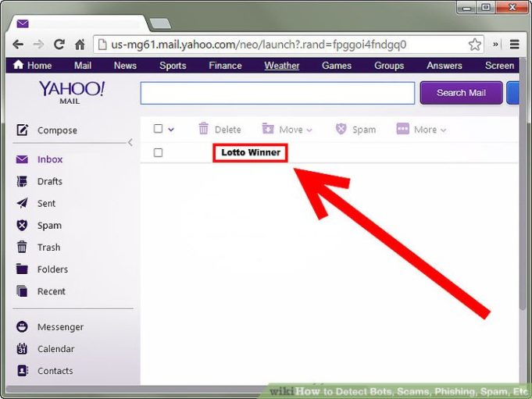Expand the More actions dropdown
The height and width of the screenshot is (399, 532).
[x=422, y=130]
